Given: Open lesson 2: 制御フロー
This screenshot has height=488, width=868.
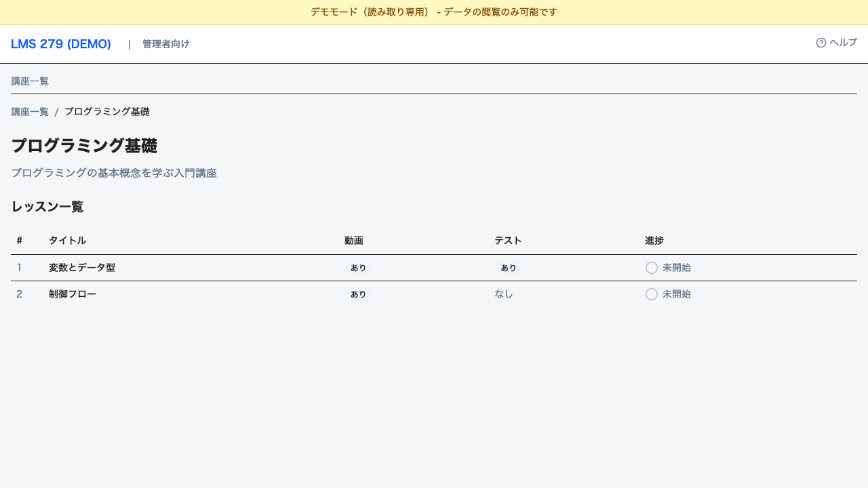Looking at the screenshot, I should point(72,293).
